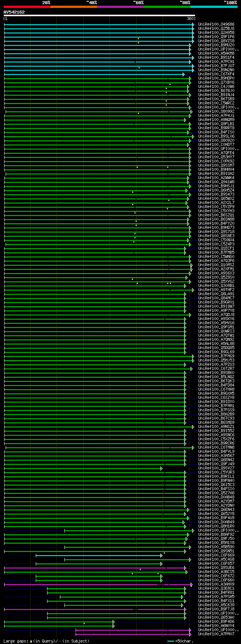Click the UniRef100_Q8H1R0 label
Image resolution: width=241 pixels, height=644 pixels.
(x=216, y=526)
